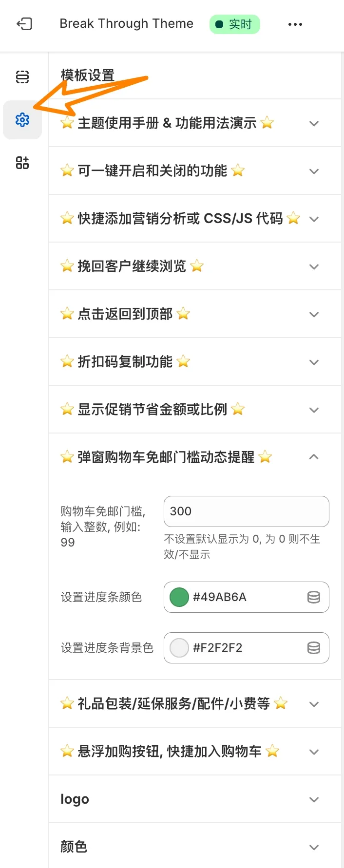Screen dimensions: 344x868
Task: Open the three-dot more options menu
Action: click(x=295, y=23)
